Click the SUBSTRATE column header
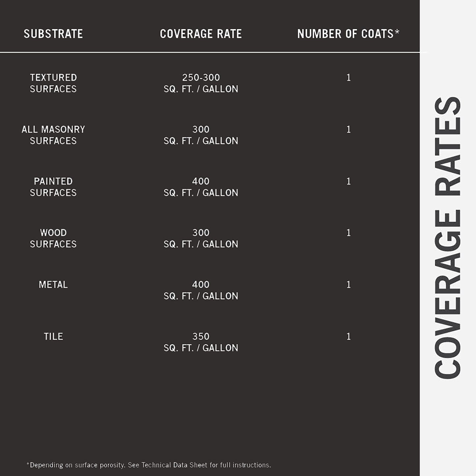This screenshot has height=476, width=476. [x=53, y=34]
